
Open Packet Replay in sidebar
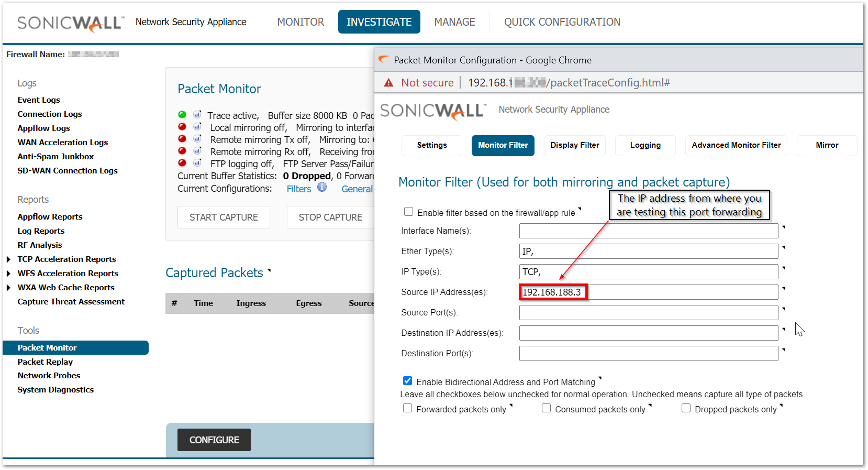(x=45, y=362)
